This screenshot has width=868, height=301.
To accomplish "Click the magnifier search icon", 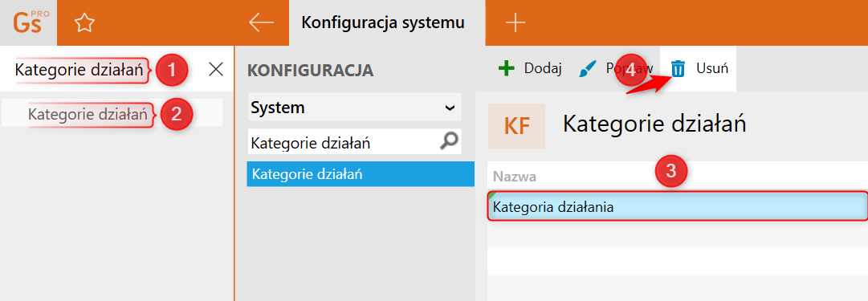I will (x=449, y=142).
